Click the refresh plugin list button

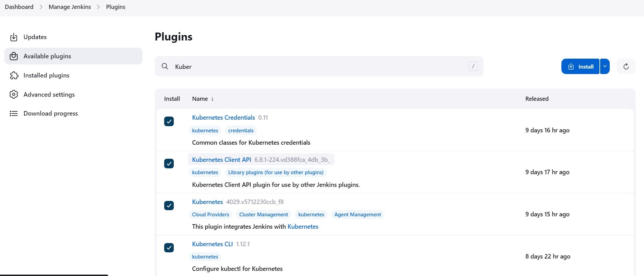(626, 66)
